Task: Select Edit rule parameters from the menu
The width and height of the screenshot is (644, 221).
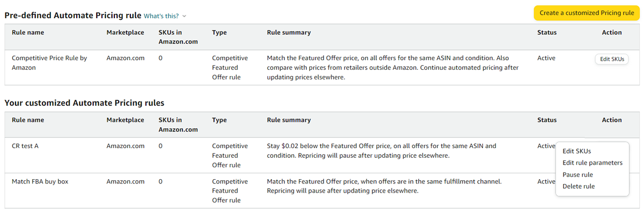Action: pos(592,163)
